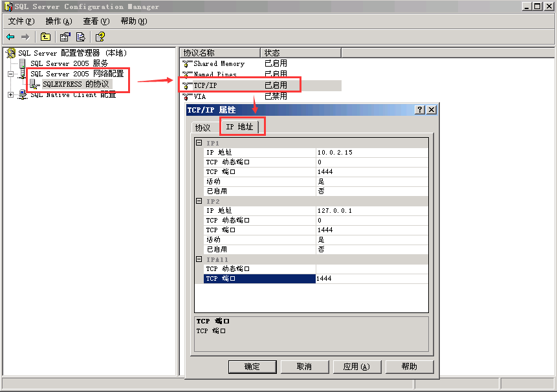Open the 帮助(H) menu
This screenshot has width=557, height=392.
tap(133, 21)
